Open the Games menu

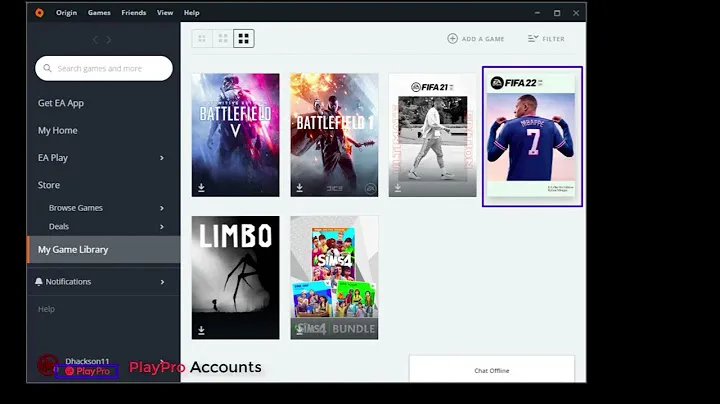(x=99, y=13)
